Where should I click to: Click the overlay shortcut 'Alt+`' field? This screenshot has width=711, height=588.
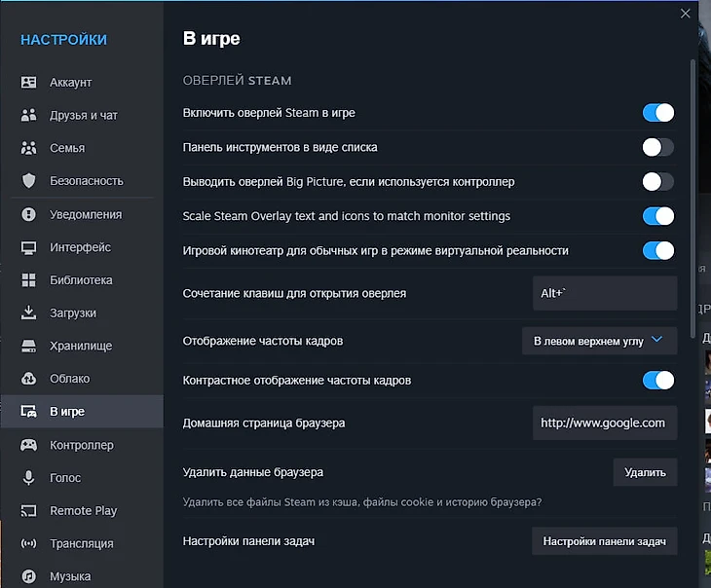pyautogui.click(x=604, y=293)
